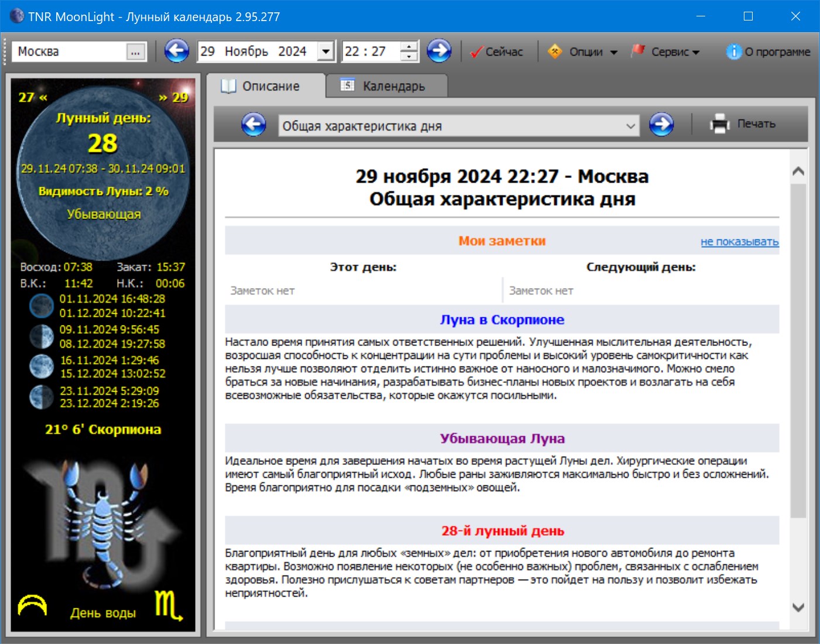
Task: Click the 15.12.2024 13:02:52 full moon date
Action: point(113,374)
